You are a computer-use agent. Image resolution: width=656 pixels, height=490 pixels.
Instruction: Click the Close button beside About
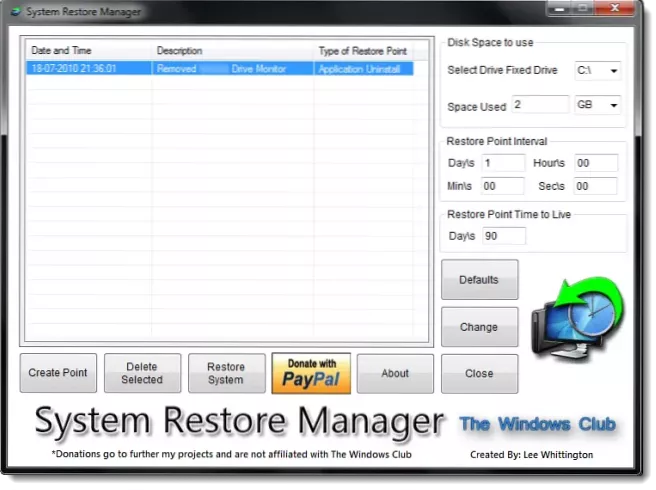point(479,373)
